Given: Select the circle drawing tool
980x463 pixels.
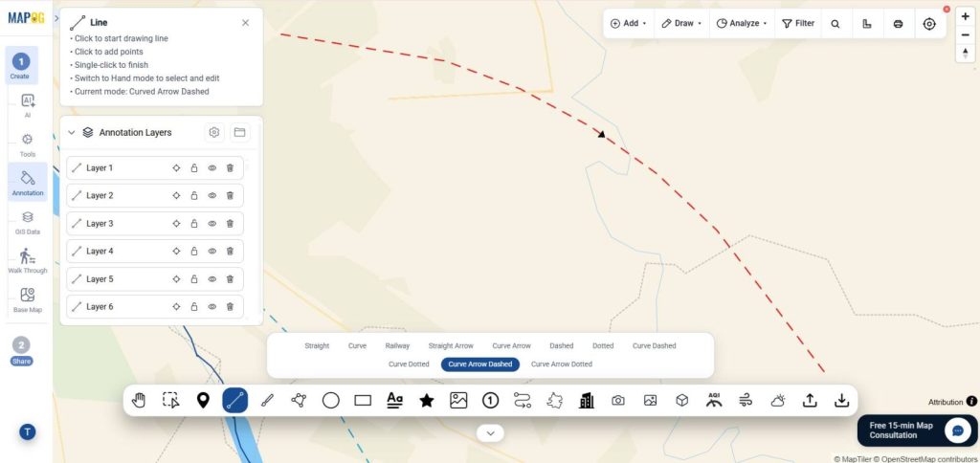Looking at the screenshot, I should [330, 401].
